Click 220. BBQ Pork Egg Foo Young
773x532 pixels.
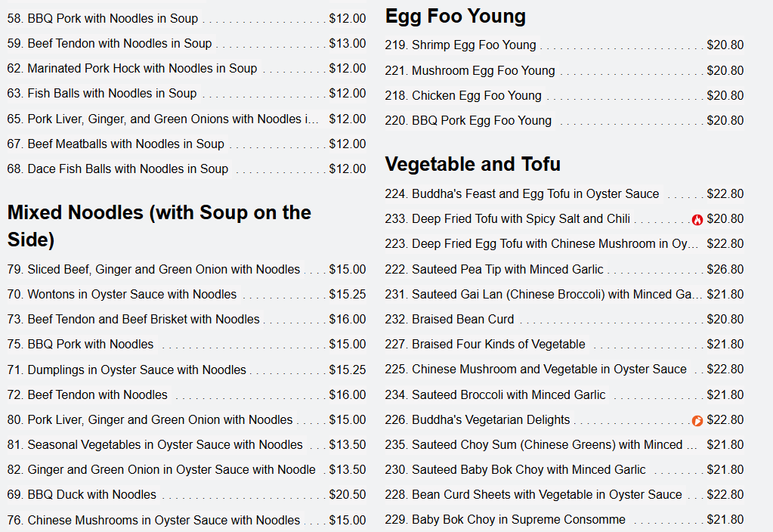point(564,121)
